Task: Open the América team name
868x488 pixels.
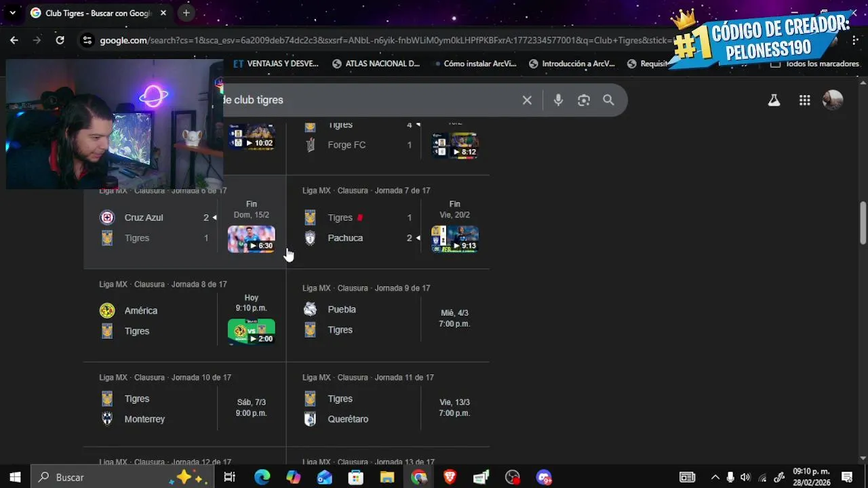Action: coord(141,310)
